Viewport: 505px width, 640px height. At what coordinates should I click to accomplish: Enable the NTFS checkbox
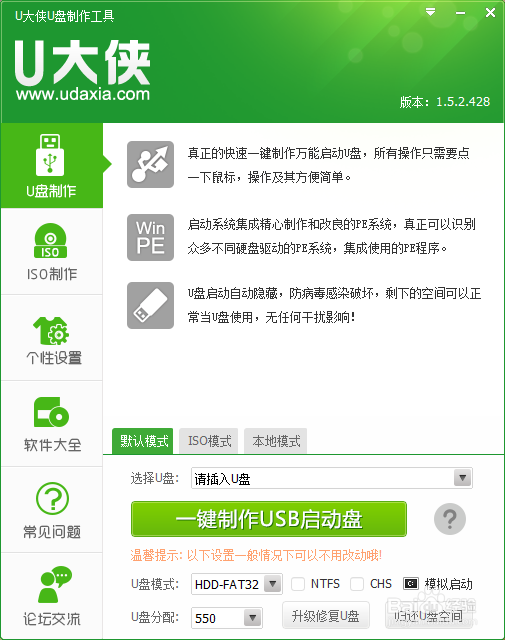coord(298,584)
